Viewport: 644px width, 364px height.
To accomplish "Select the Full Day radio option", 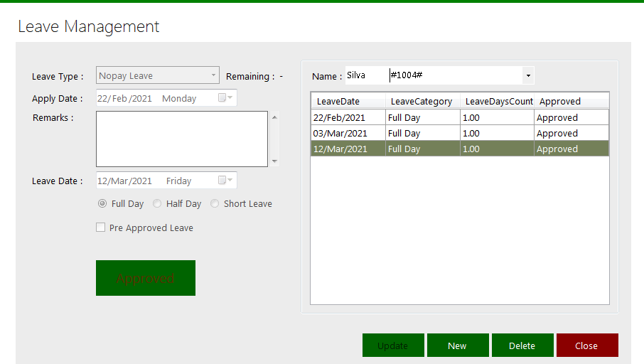I will pyautogui.click(x=102, y=203).
